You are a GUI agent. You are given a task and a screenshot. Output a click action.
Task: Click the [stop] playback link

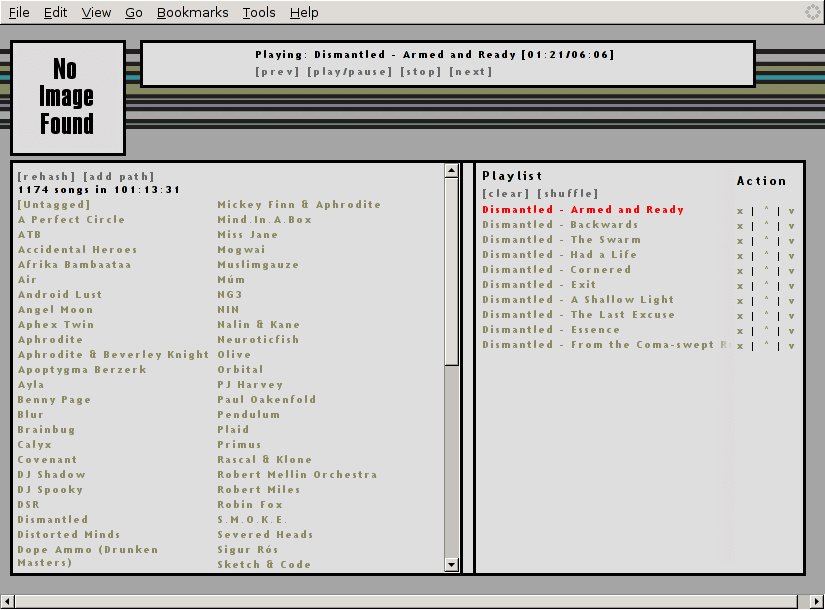tap(420, 72)
